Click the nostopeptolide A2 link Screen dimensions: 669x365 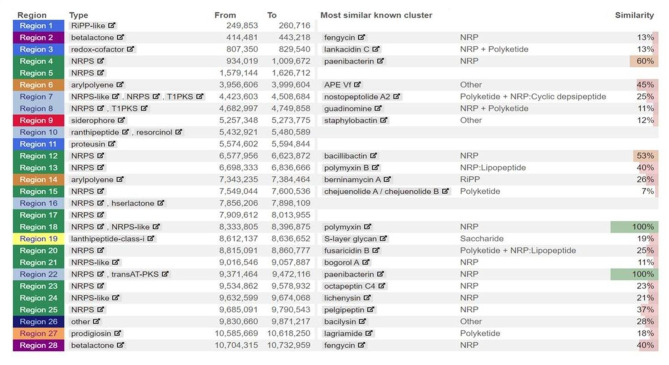pyautogui.click(x=357, y=96)
